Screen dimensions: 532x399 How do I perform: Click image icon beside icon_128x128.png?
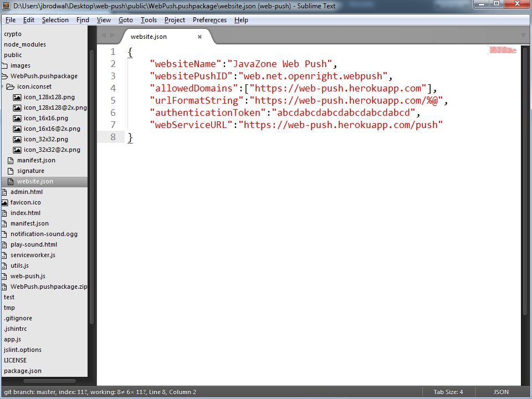point(17,98)
